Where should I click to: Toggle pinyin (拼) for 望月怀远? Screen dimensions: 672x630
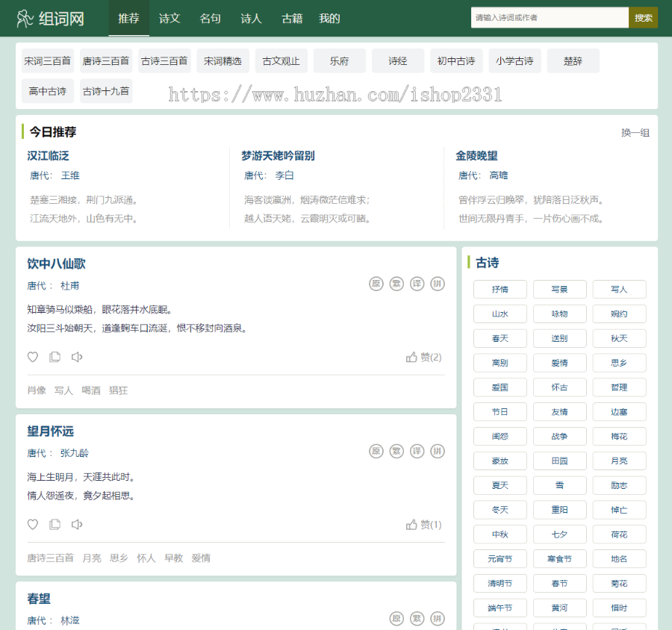click(437, 451)
